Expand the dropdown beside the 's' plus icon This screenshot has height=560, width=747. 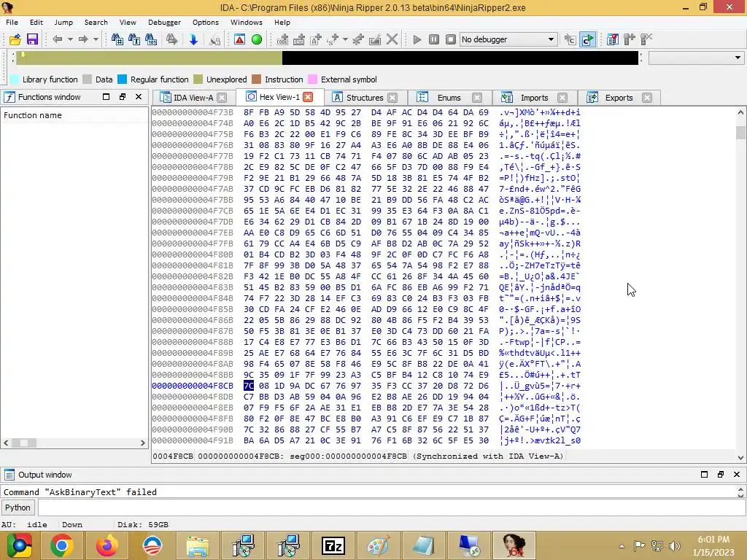pyautogui.click(x=345, y=39)
